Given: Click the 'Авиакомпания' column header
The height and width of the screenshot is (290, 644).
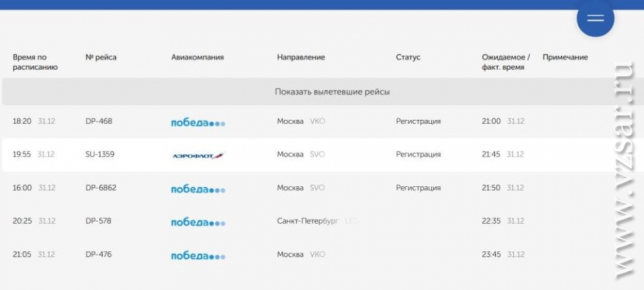Looking at the screenshot, I should coord(197,58).
